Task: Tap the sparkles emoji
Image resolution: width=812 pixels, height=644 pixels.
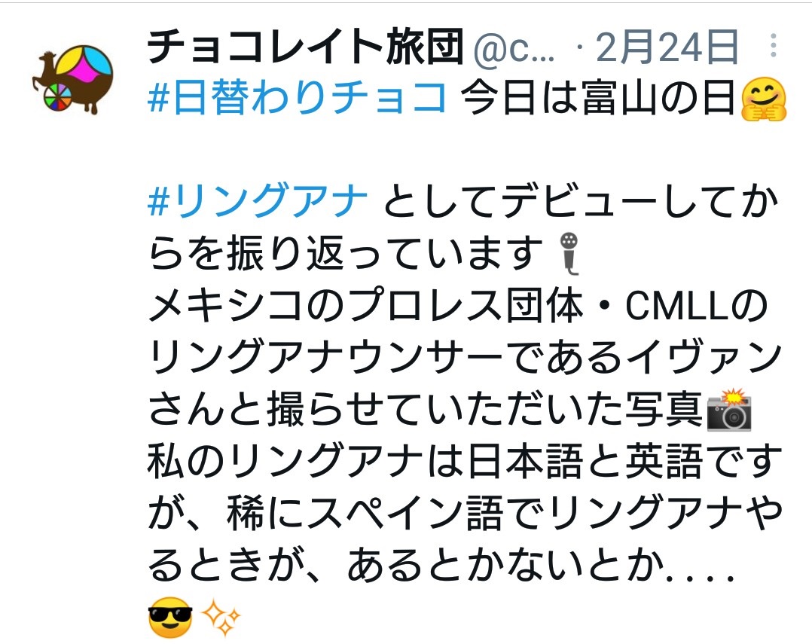Action: (x=221, y=617)
